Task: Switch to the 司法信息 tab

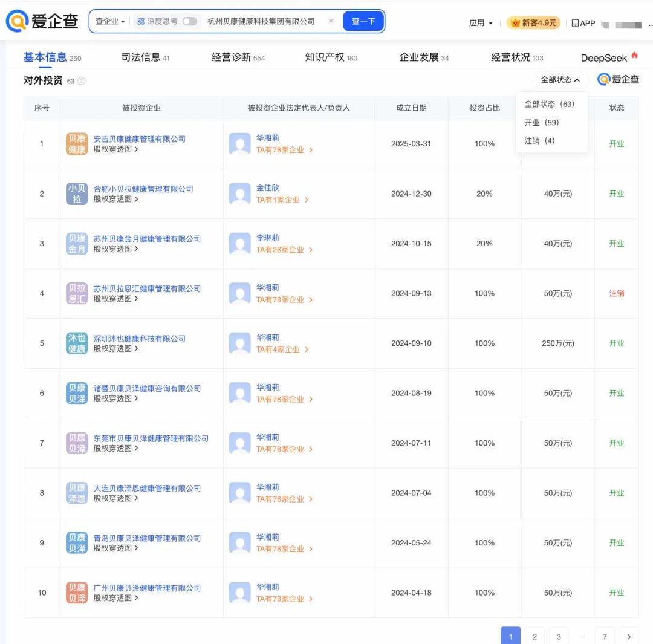Action: [145, 57]
